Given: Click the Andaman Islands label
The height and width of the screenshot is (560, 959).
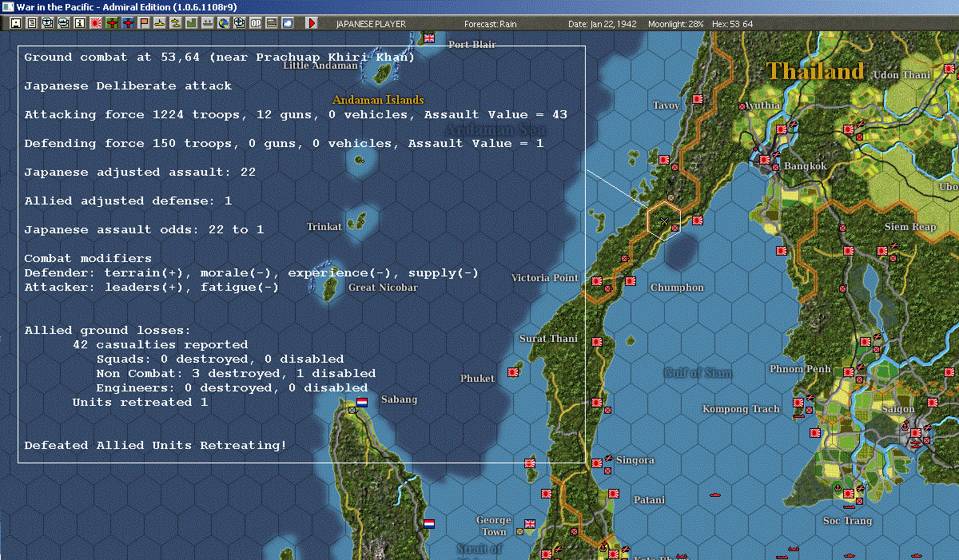Looking at the screenshot, I should tap(378, 100).
